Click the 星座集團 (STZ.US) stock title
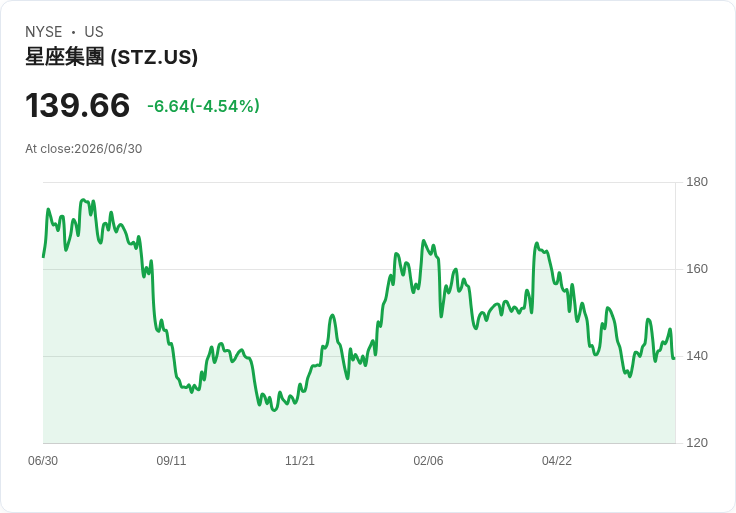 [x=111, y=57]
